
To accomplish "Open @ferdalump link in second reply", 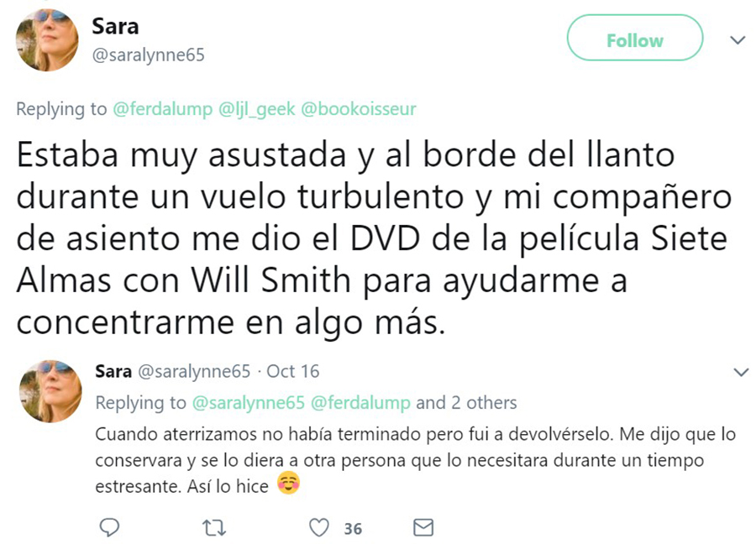I will 360,402.
